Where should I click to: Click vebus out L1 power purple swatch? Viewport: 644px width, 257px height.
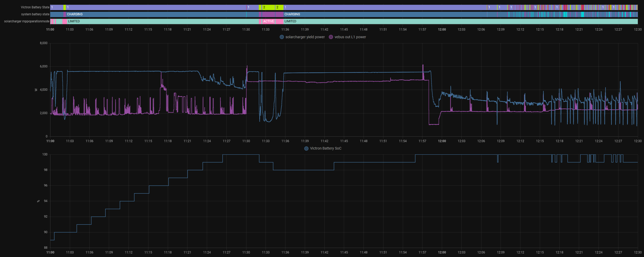pyautogui.click(x=331, y=37)
